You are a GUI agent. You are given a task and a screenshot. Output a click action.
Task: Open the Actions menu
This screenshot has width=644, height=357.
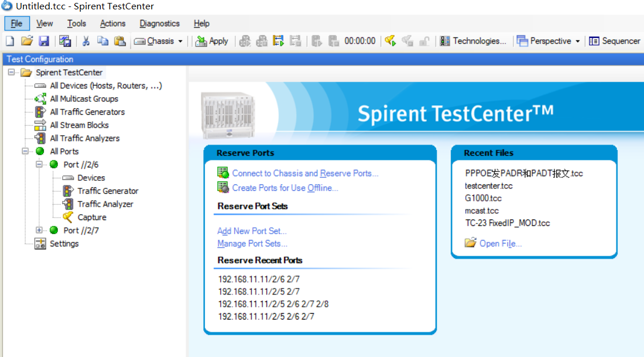[112, 23]
